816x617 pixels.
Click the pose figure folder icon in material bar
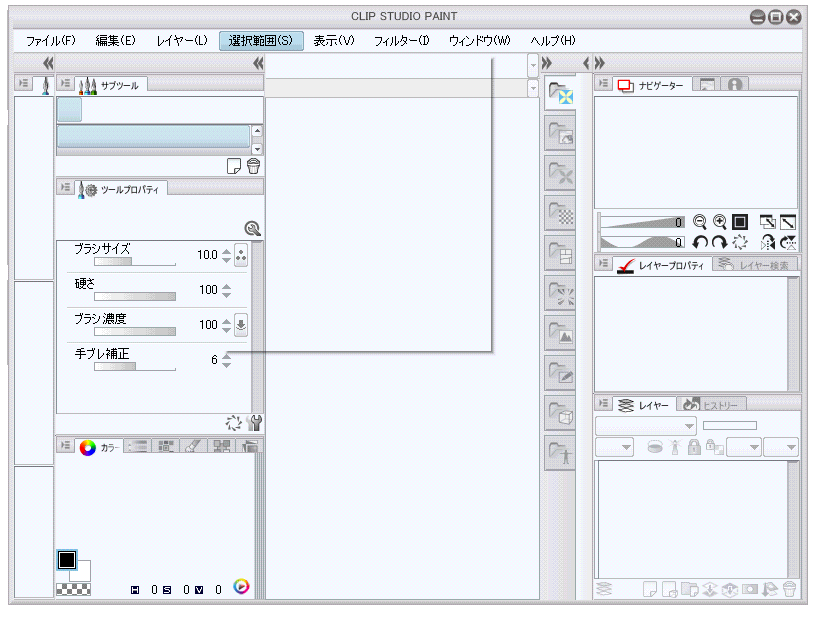point(560,455)
